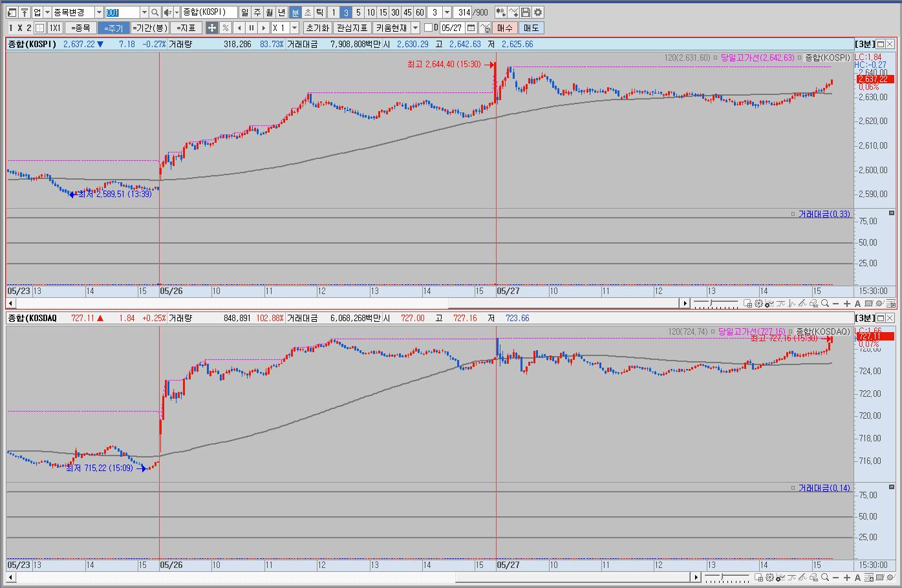Select the 60 minute interval

coord(420,12)
